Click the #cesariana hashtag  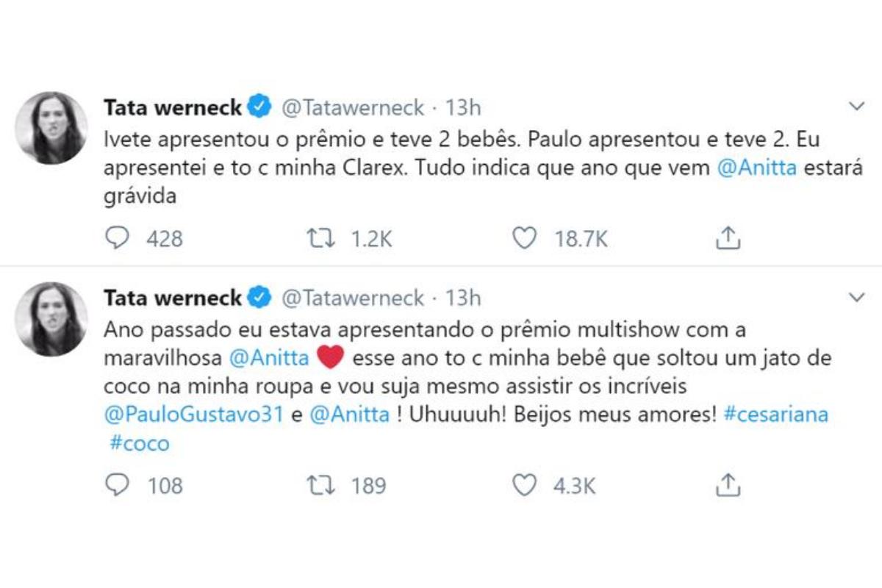(775, 415)
